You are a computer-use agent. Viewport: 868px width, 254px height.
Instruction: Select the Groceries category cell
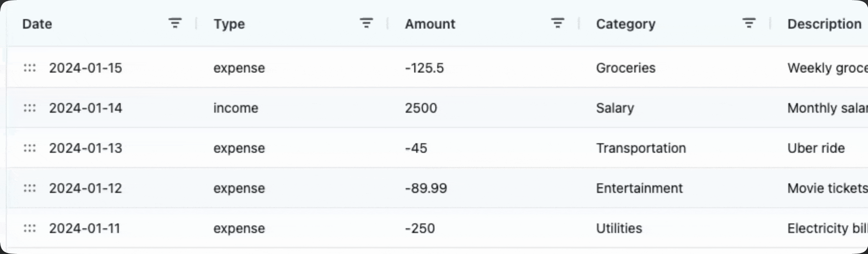click(626, 68)
